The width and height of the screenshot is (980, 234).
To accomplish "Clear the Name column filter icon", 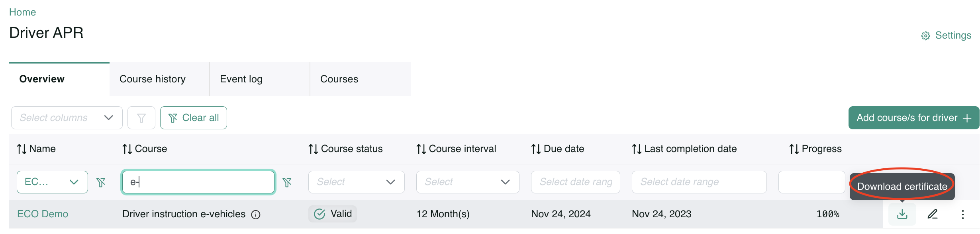I will [101, 182].
